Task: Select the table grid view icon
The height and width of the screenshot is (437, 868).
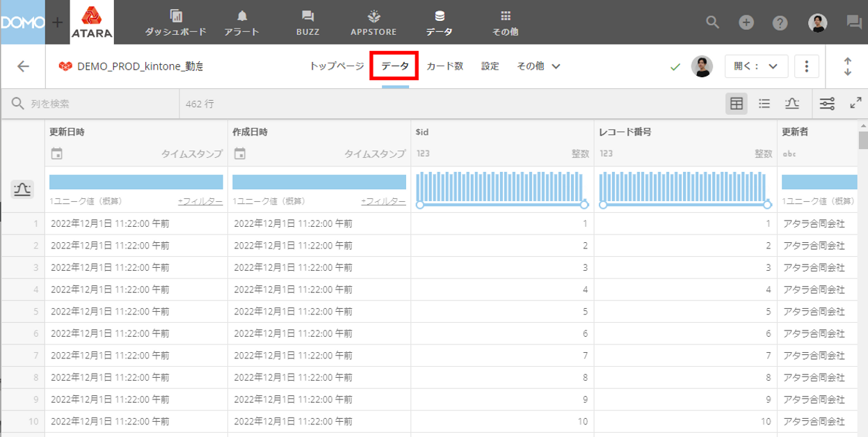Action: 737,104
